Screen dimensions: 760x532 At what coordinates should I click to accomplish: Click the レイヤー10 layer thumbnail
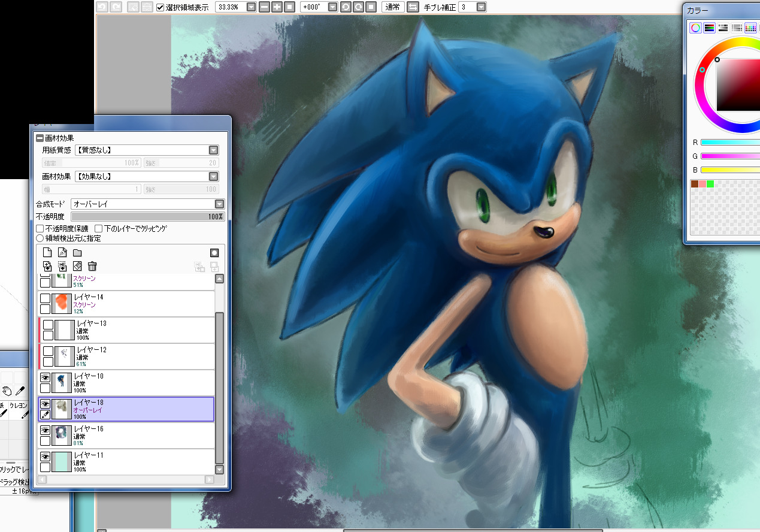62,383
